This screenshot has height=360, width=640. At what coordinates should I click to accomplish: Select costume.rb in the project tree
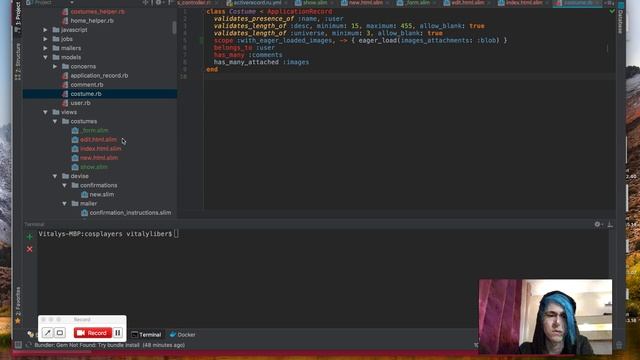[100, 94]
